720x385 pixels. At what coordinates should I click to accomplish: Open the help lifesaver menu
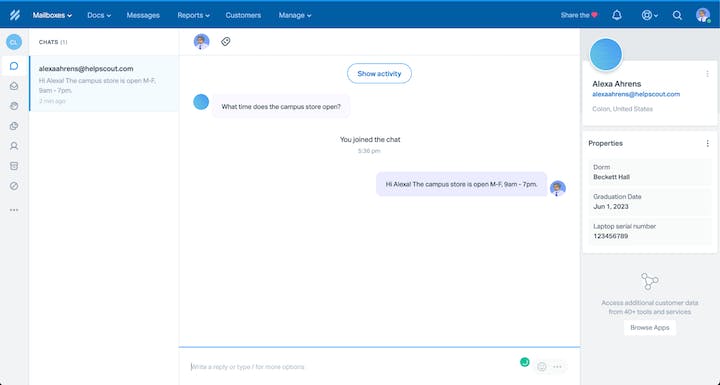point(649,15)
